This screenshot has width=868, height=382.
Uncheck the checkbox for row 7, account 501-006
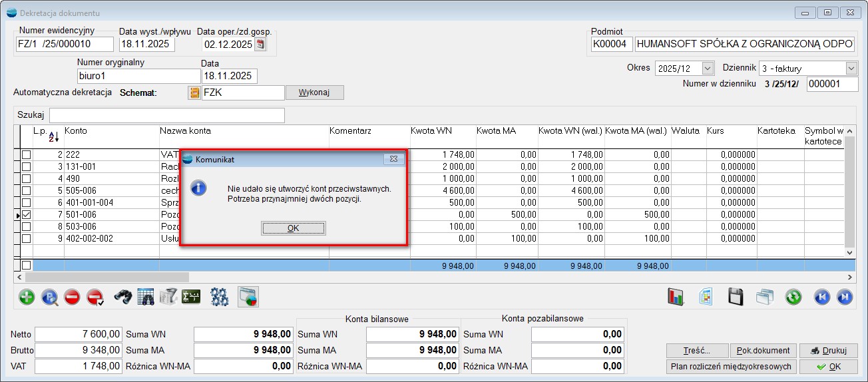[27, 215]
